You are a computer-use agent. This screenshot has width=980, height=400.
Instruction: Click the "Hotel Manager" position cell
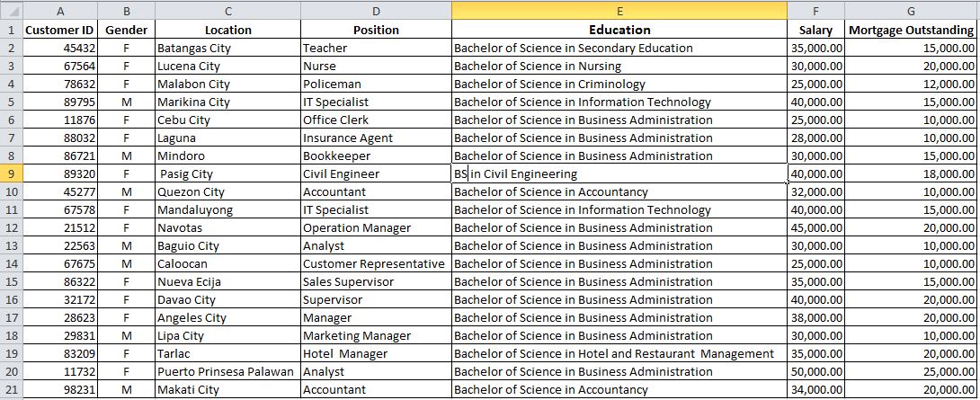pyautogui.click(x=376, y=353)
